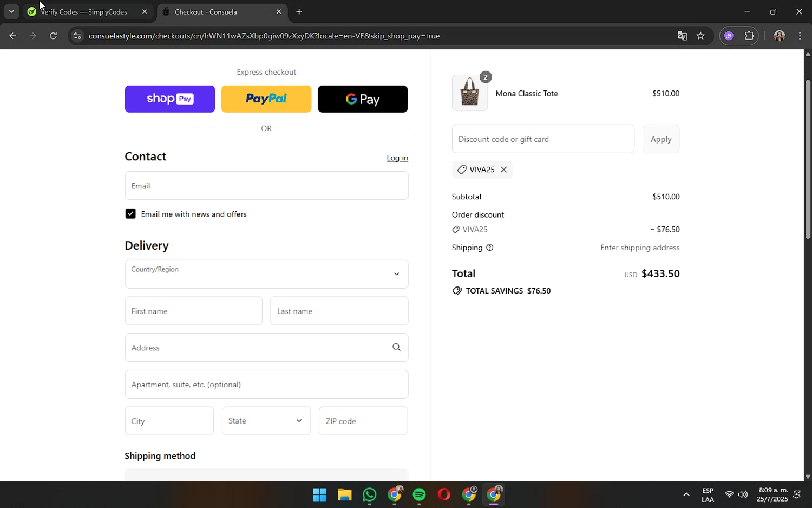Click the browser forward arrow
This screenshot has height=508, width=812.
(33, 36)
